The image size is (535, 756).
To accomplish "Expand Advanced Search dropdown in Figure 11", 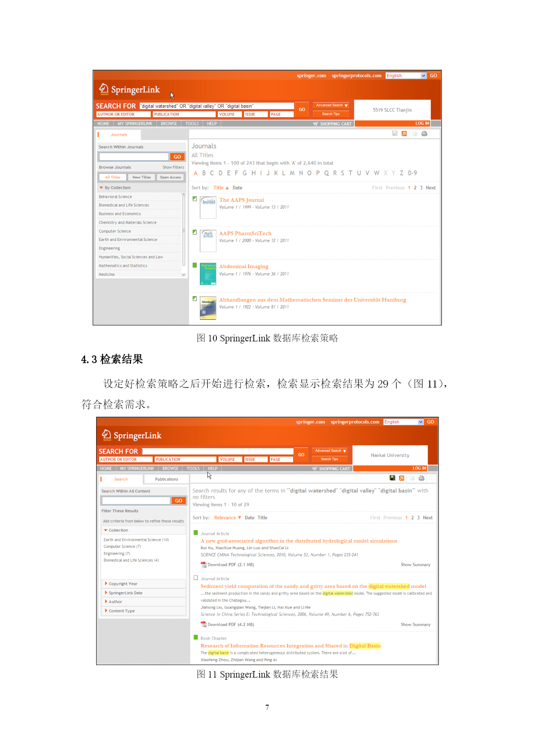I will click(331, 451).
